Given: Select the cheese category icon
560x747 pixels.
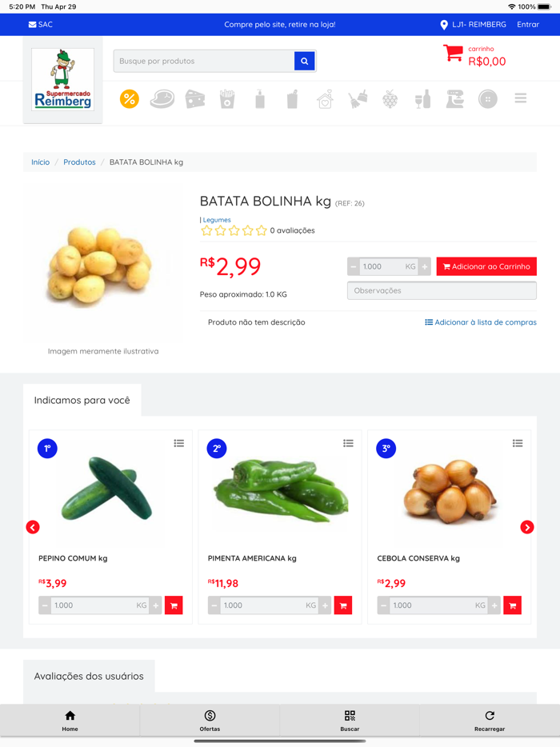Looking at the screenshot, I should pyautogui.click(x=195, y=99).
